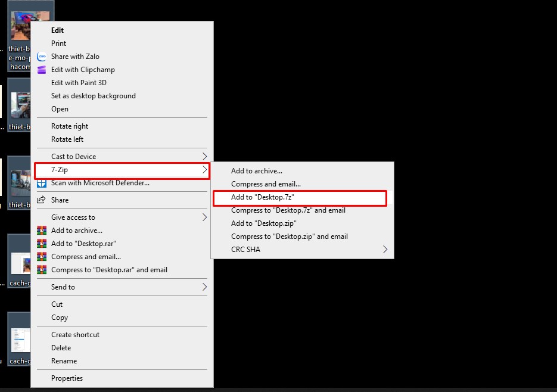Expand the 7-Zip submenu arrow
The image size is (557, 392).
point(204,170)
